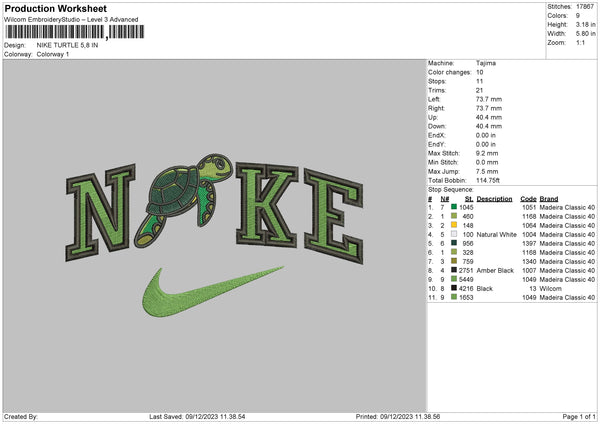Image resolution: width=600 pixels, height=424 pixels.
Task: Click code 1340 in stop row 7
Action: coord(529,261)
